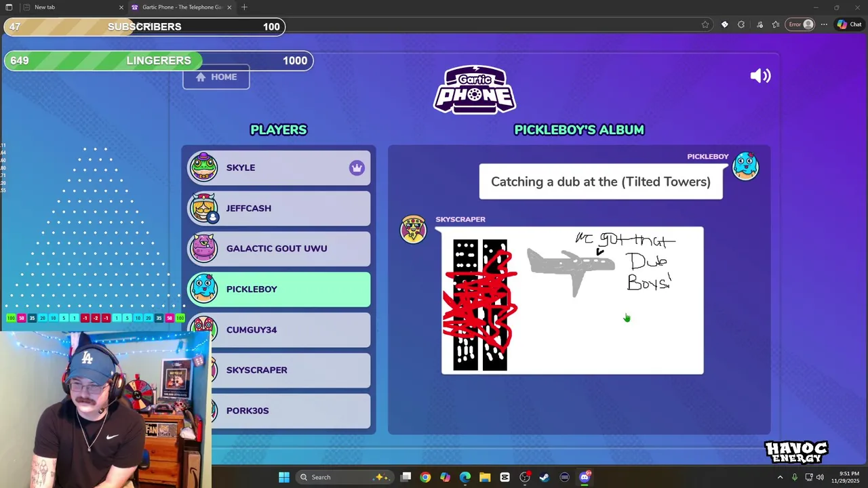Click GALACTIC GOUT UWU's purple avatar
The height and width of the screenshot is (488, 868).
pyautogui.click(x=203, y=249)
